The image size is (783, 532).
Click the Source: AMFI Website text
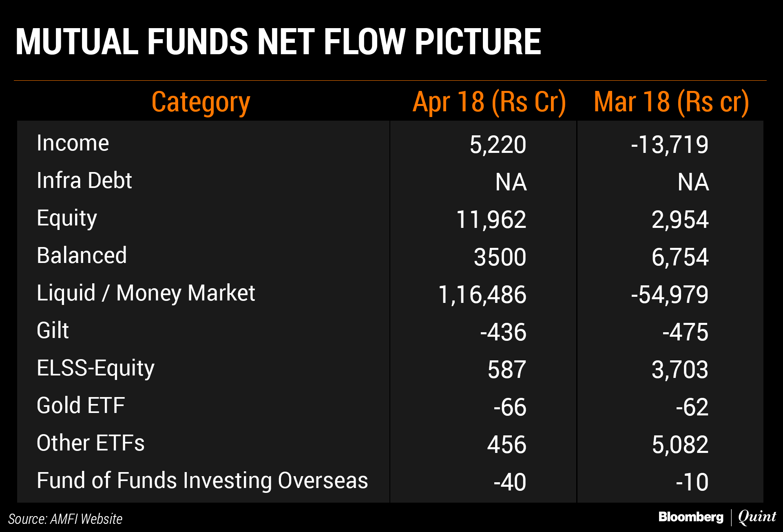click(x=65, y=519)
